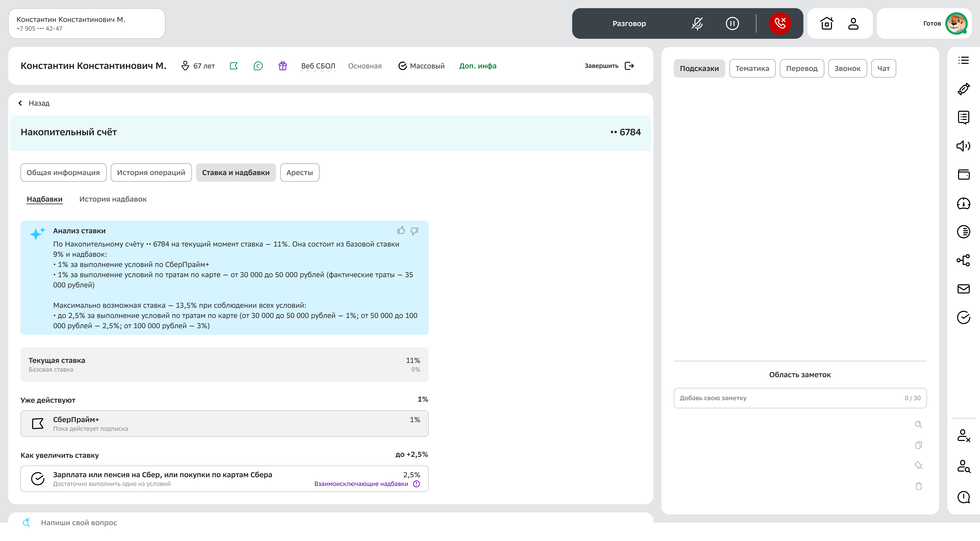Screen dimensions: 980x541
Task: Open megaphone icon in right sidebar
Action: tap(963, 146)
